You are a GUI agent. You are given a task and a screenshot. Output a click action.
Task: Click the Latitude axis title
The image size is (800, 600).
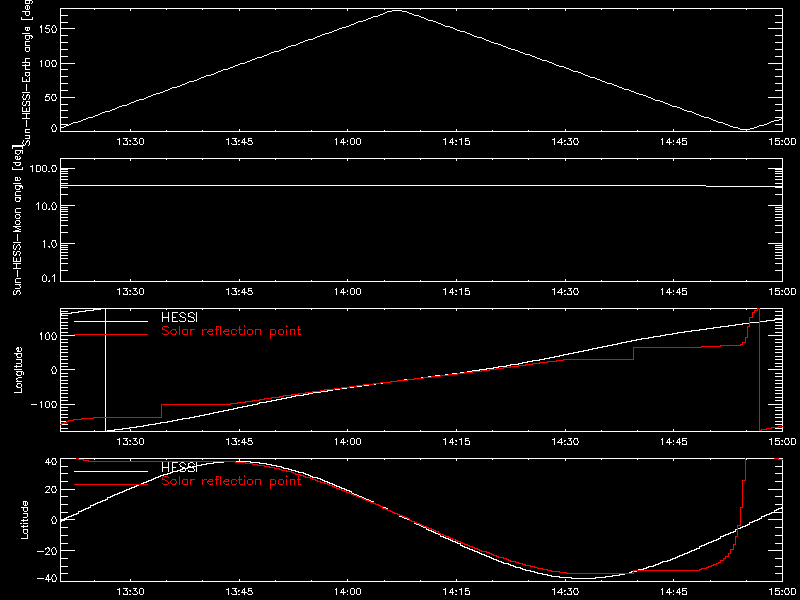coord(23,519)
